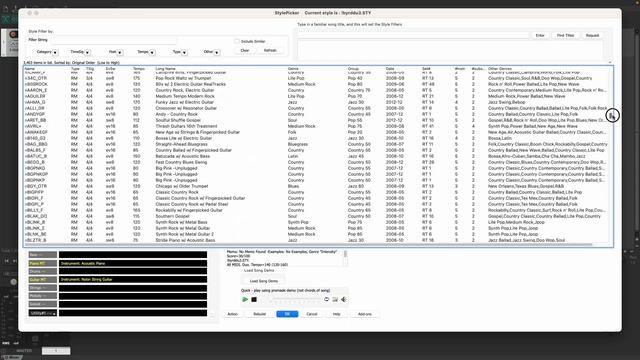The width and height of the screenshot is (640, 360).
Task: Click the demo playback position slider
Action: click(295, 300)
